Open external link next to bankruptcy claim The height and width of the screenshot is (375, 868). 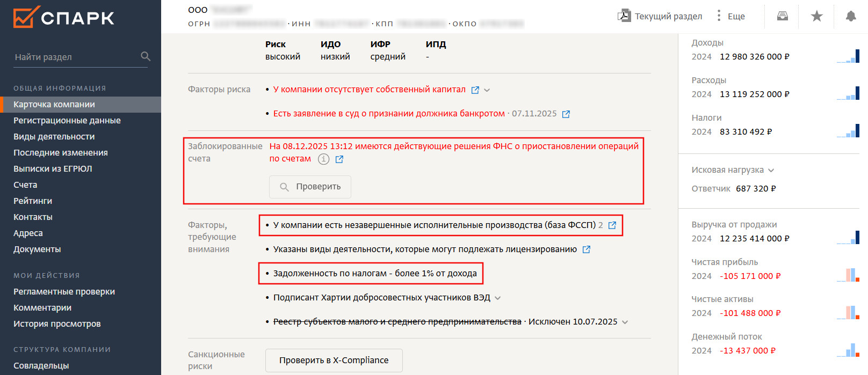coord(566,114)
